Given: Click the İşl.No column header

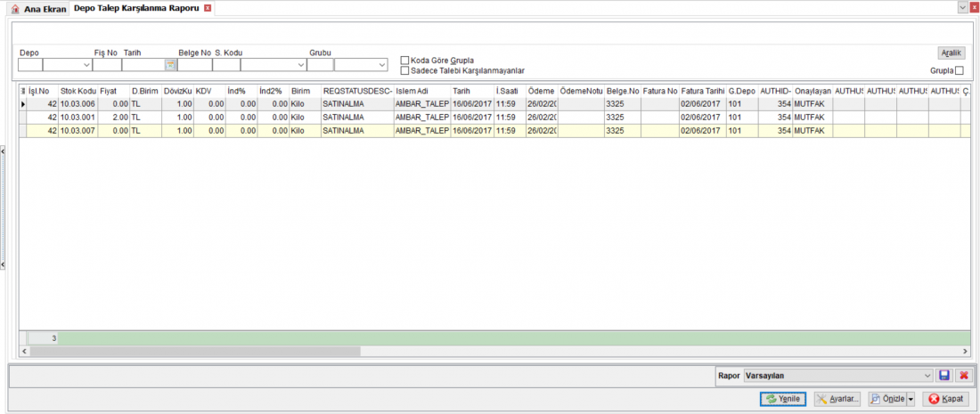Looking at the screenshot, I should pyautogui.click(x=43, y=91).
